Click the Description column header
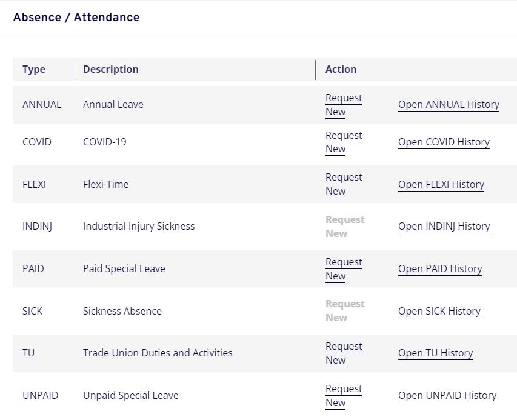517x420 pixels. [111, 70]
